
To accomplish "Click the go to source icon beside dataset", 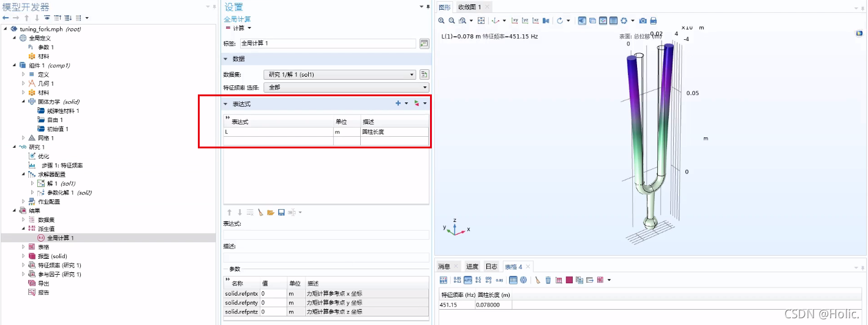I will pos(424,75).
